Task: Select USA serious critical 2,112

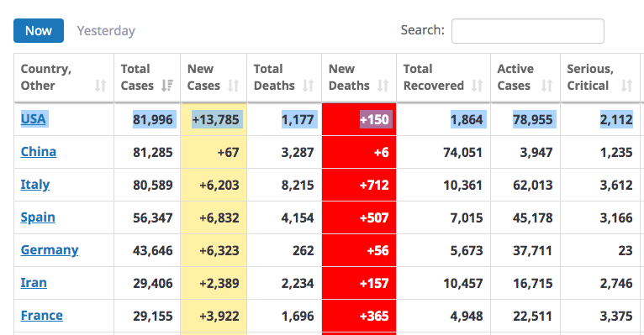Action: pos(616,119)
